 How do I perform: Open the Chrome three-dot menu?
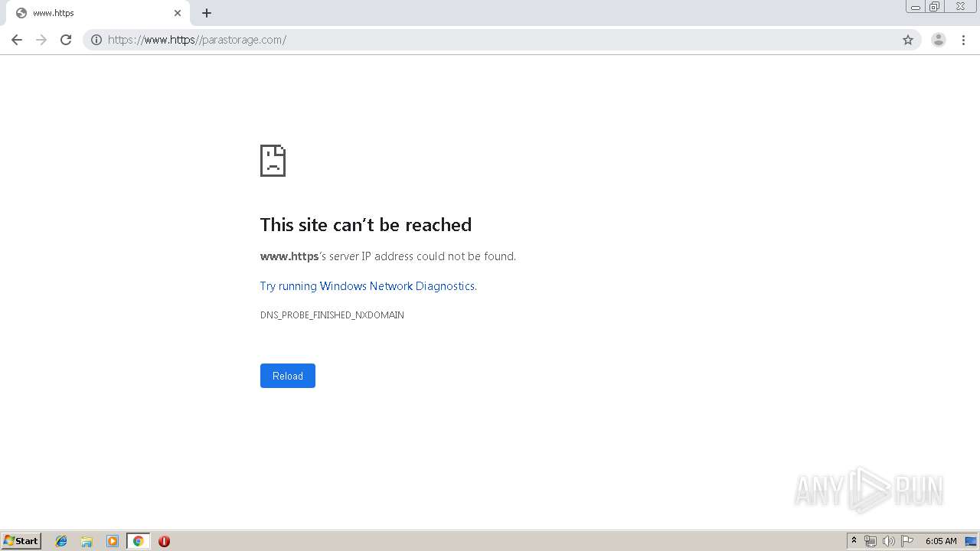pos(963,40)
